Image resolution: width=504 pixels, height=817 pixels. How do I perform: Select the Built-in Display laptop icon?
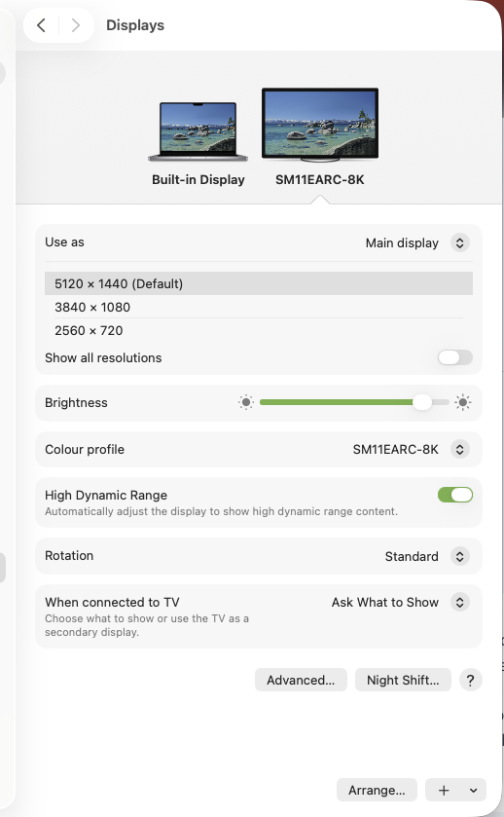tap(198, 131)
